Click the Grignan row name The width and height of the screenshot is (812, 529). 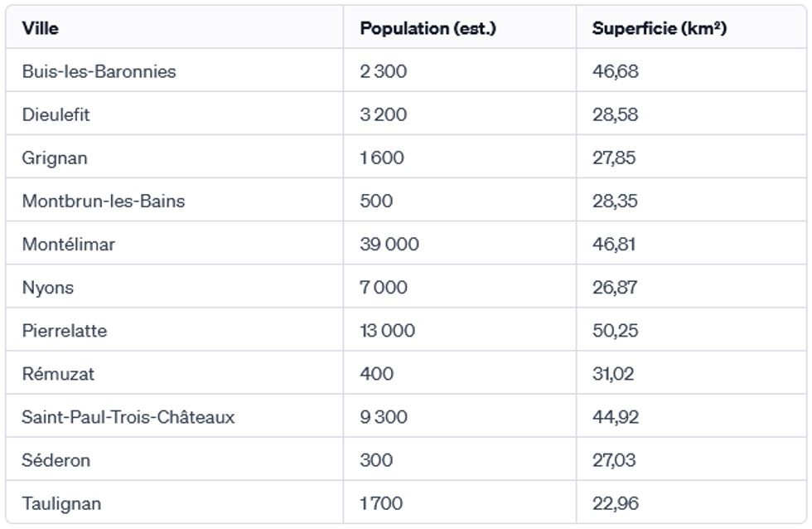[x=55, y=158]
